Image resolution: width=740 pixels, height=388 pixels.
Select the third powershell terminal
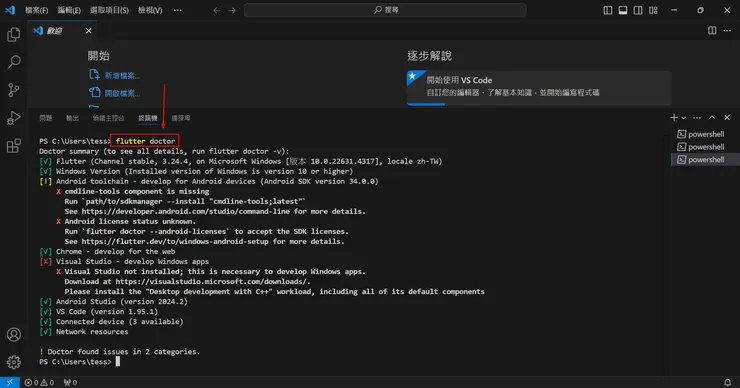[x=705, y=160]
